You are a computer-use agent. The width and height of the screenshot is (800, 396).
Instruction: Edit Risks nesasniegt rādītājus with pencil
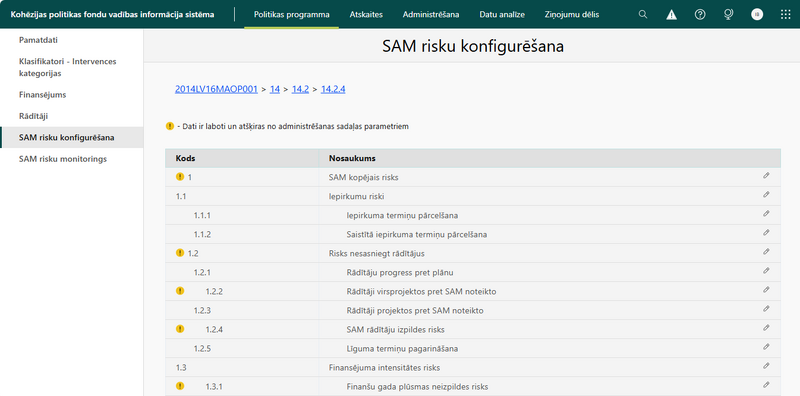pos(766,252)
